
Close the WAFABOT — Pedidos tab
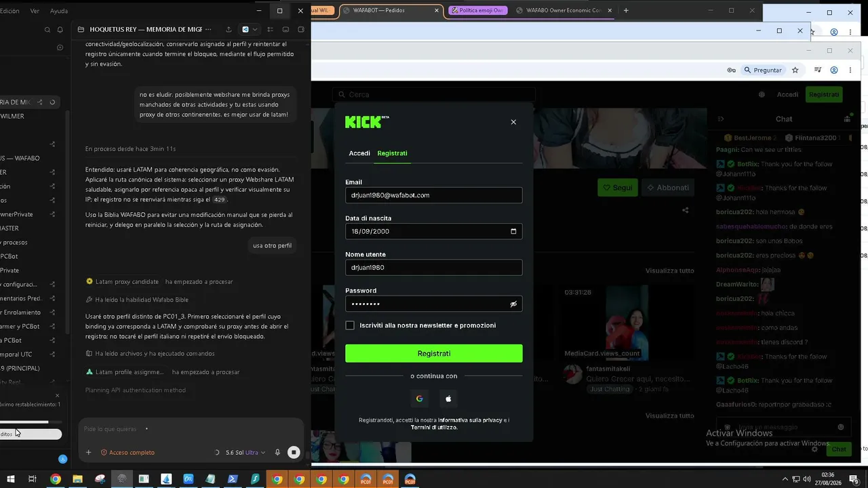[436, 11]
